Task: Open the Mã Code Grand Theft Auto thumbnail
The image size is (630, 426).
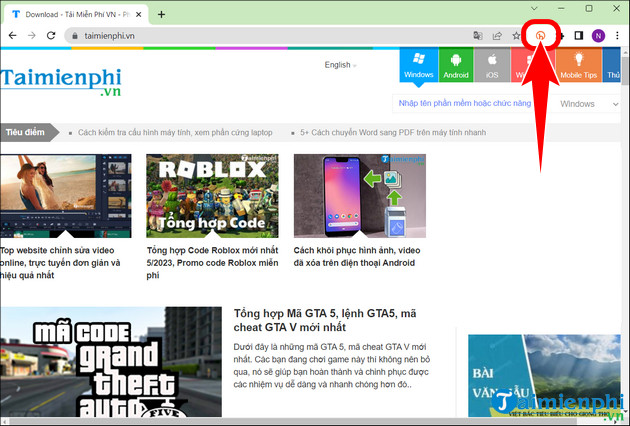Action: tap(111, 362)
